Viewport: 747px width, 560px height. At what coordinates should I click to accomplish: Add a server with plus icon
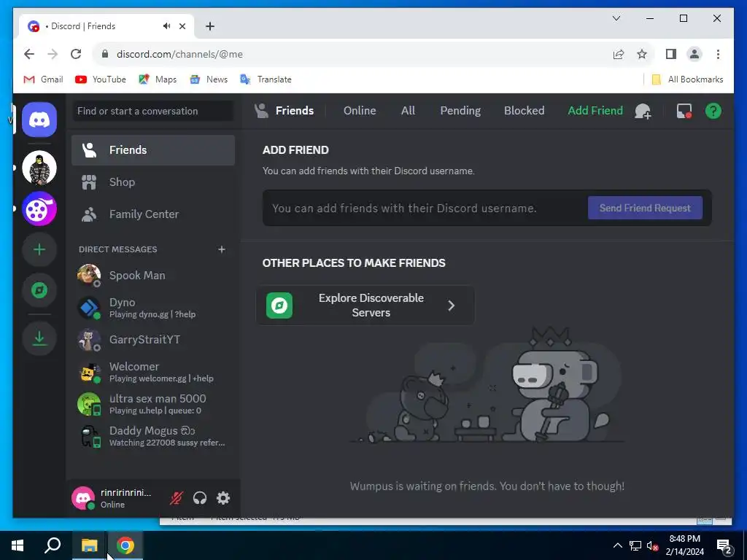(39, 249)
